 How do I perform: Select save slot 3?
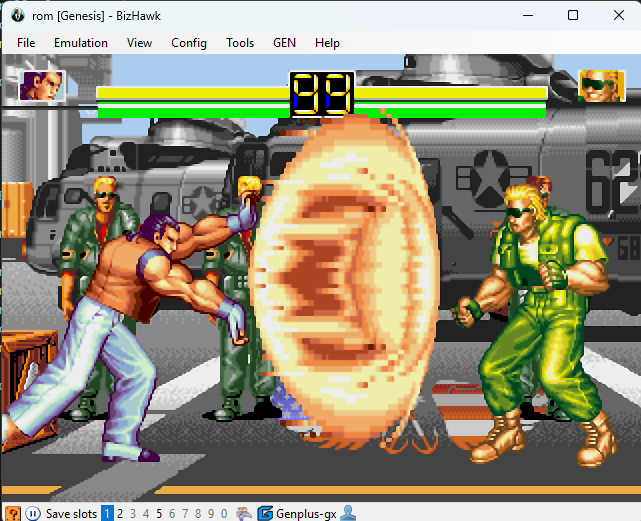pyautogui.click(x=133, y=513)
